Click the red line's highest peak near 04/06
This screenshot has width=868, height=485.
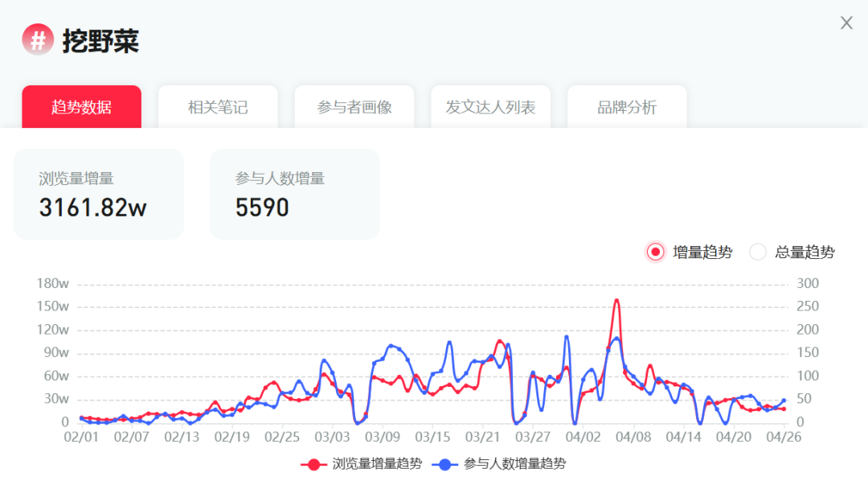[616, 301]
